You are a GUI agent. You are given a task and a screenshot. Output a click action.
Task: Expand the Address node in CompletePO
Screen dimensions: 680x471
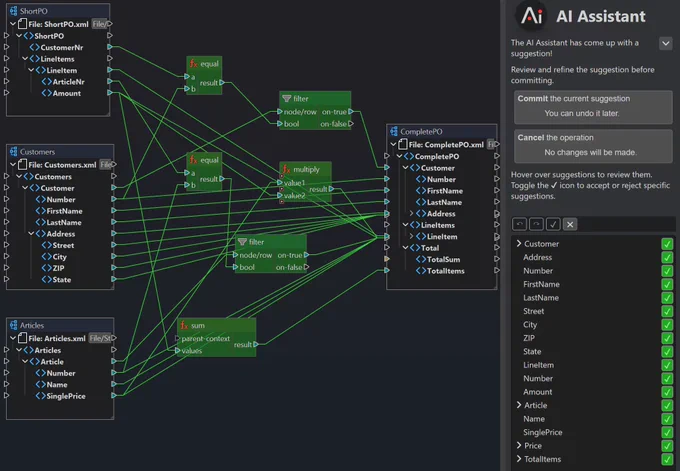(x=411, y=213)
